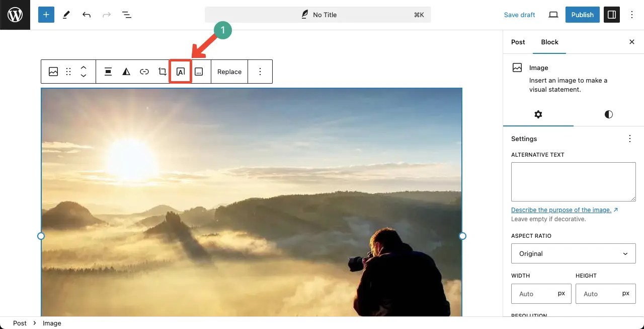Switch to the Settings gear tab for the block
Viewport: 644px width, 329px height.
538,114
